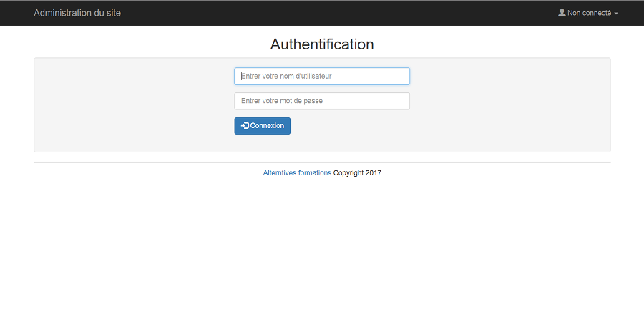Click empty area of the dark navbar
This screenshot has width=644, height=322.
click(x=322, y=13)
